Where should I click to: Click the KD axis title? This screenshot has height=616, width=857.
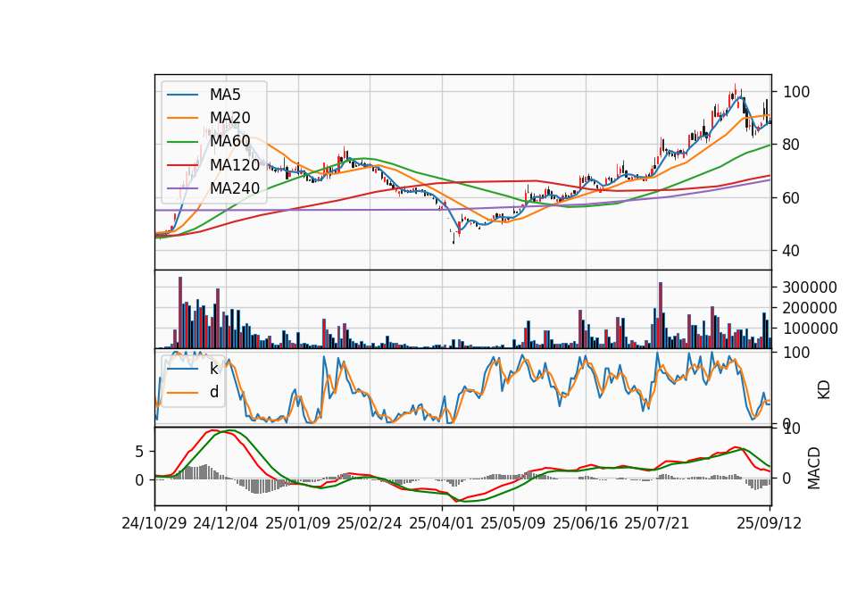pyautogui.click(x=824, y=390)
